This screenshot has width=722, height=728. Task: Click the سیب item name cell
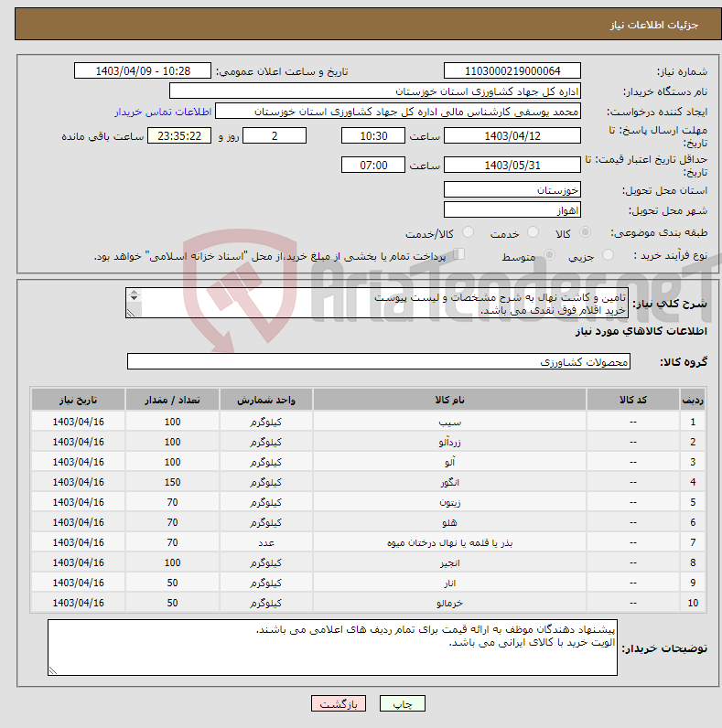pyautogui.click(x=449, y=422)
